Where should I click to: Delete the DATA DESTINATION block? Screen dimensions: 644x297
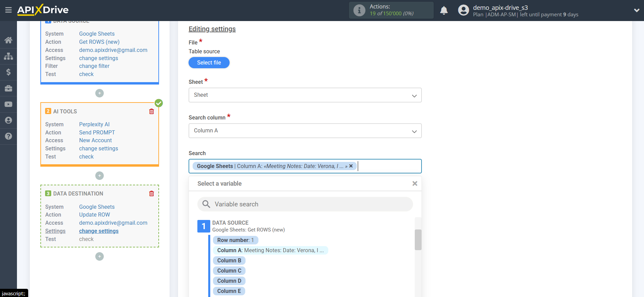pyautogui.click(x=152, y=193)
